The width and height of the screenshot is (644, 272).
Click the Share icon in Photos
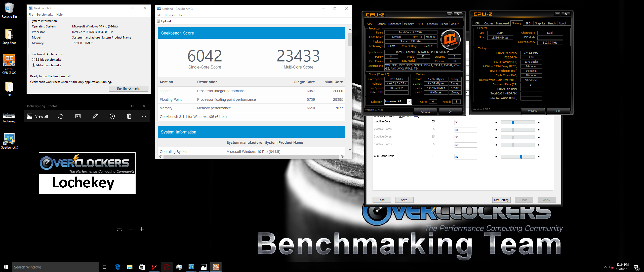61,116
